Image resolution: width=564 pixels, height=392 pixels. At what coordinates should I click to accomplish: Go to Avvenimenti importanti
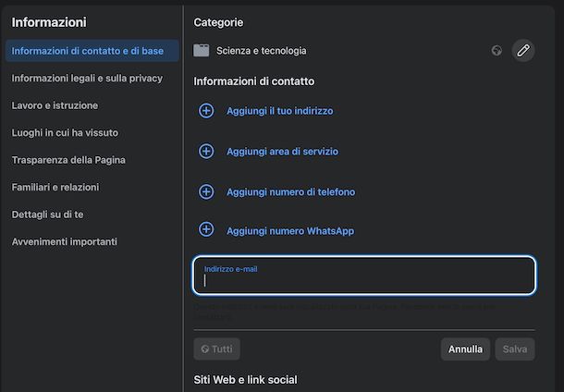click(x=65, y=241)
